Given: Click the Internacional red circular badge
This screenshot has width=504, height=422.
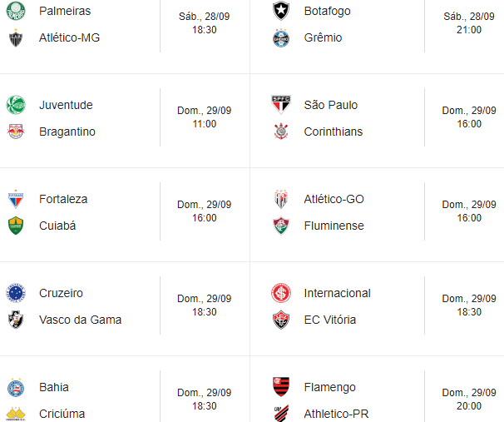Looking at the screenshot, I should point(281,293).
